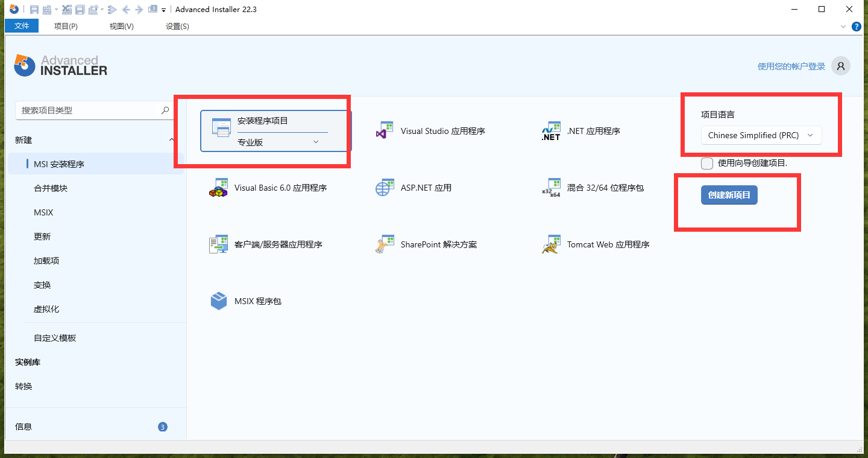Select the SharePoint 解决方案 project type
Viewport: 868px width, 458px height.
click(x=439, y=244)
